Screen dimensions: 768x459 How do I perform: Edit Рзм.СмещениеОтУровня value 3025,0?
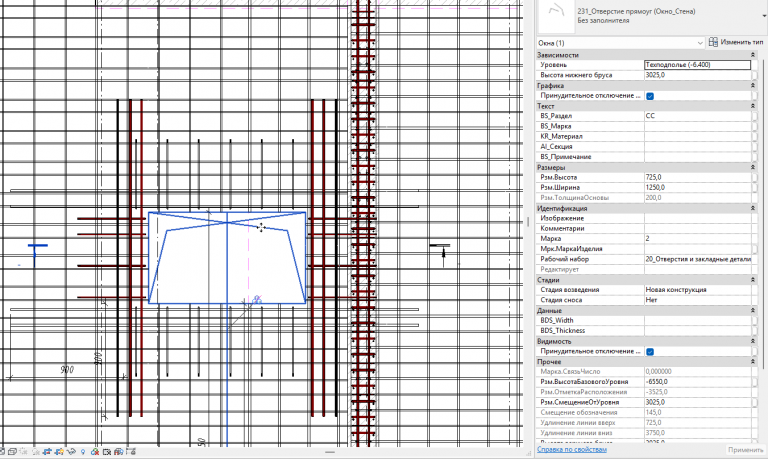click(697, 402)
